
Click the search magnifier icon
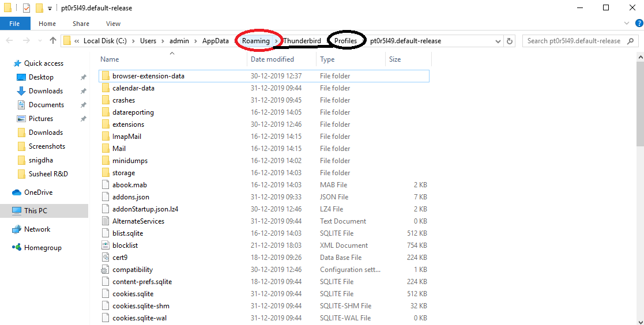[630, 41]
